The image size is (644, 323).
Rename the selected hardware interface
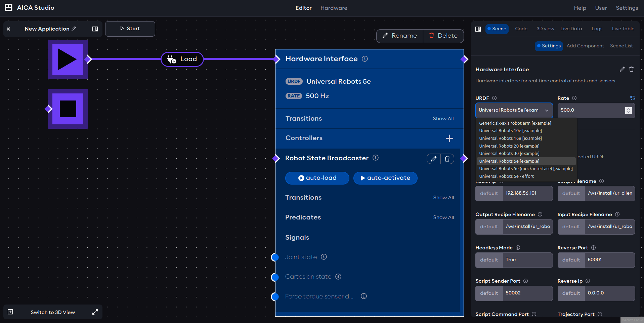pos(399,36)
